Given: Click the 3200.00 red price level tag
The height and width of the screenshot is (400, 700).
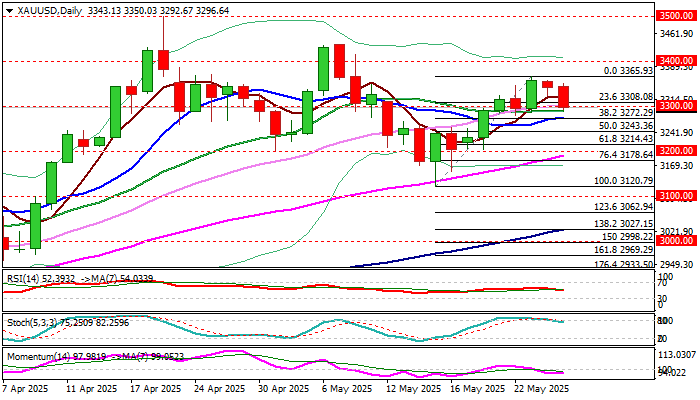Looking at the screenshot, I should (x=676, y=150).
